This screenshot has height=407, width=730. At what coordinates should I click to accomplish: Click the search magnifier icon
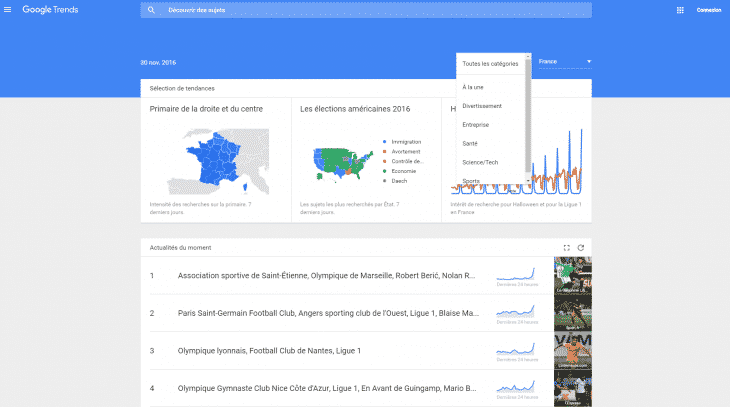pyautogui.click(x=151, y=10)
